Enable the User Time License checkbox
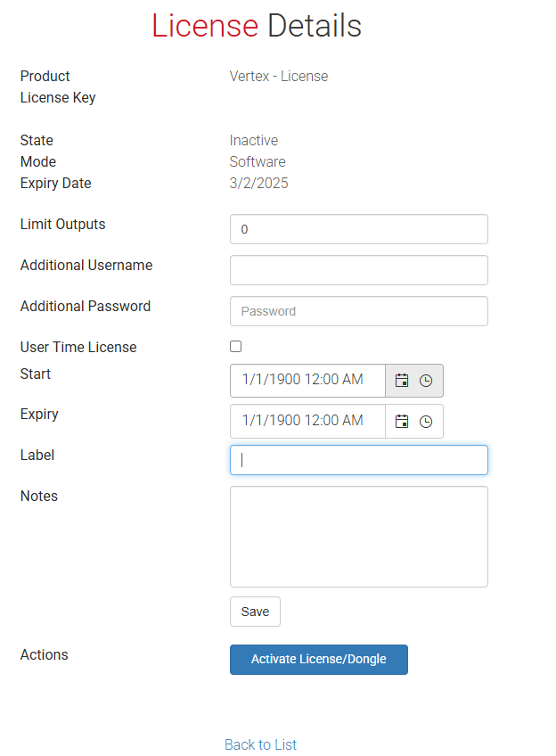Viewport: 556px width, 756px height. pos(235,346)
